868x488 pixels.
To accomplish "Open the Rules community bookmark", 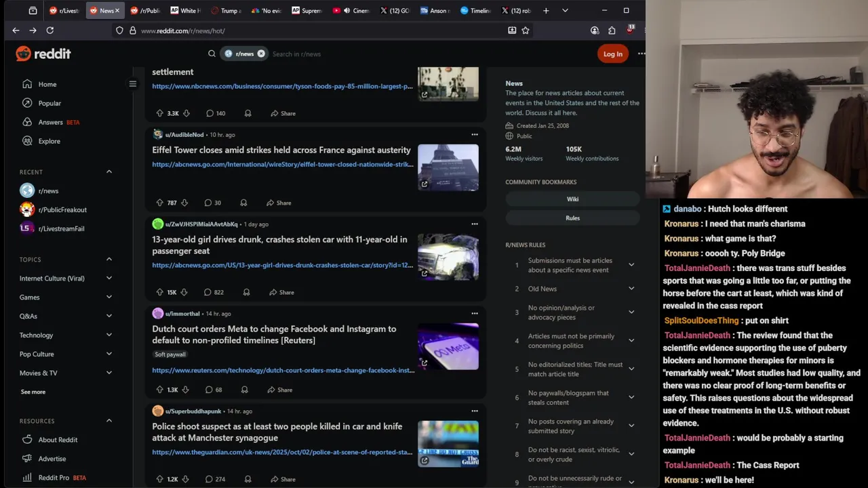I will coord(572,218).
